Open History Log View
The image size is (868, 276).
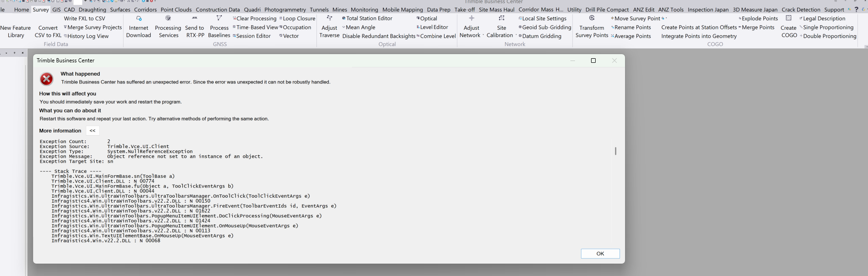click(86, 36)
